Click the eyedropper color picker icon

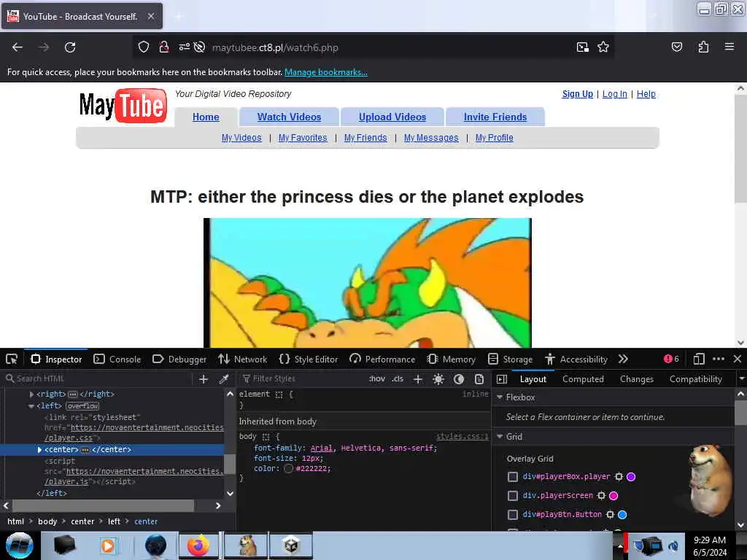[x=223, y=379]
